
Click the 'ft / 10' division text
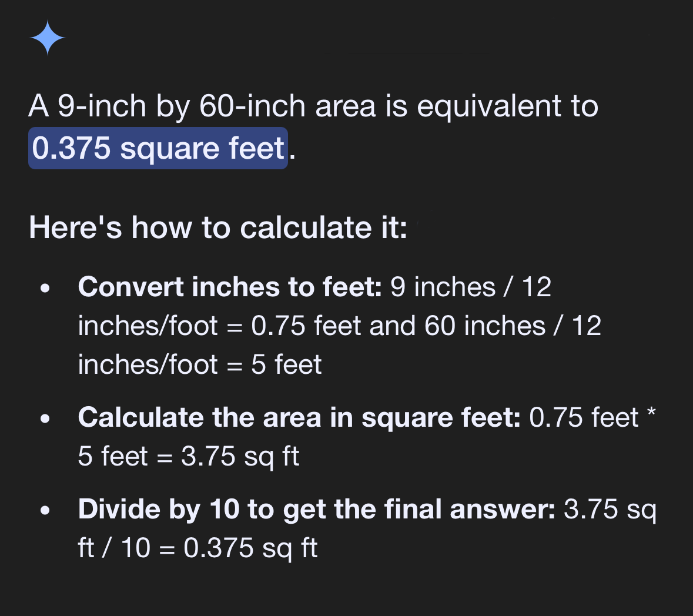114,548
